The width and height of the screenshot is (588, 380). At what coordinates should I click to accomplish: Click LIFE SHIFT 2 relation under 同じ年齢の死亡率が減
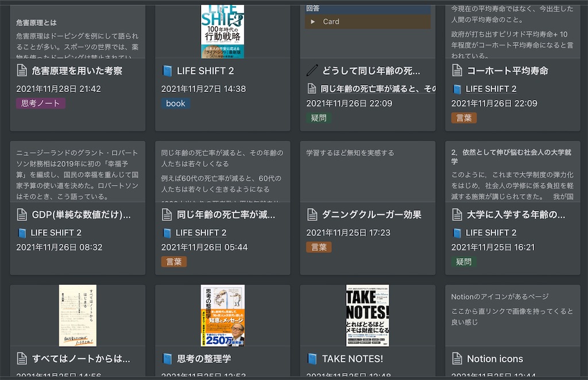[x=201, y=233]
